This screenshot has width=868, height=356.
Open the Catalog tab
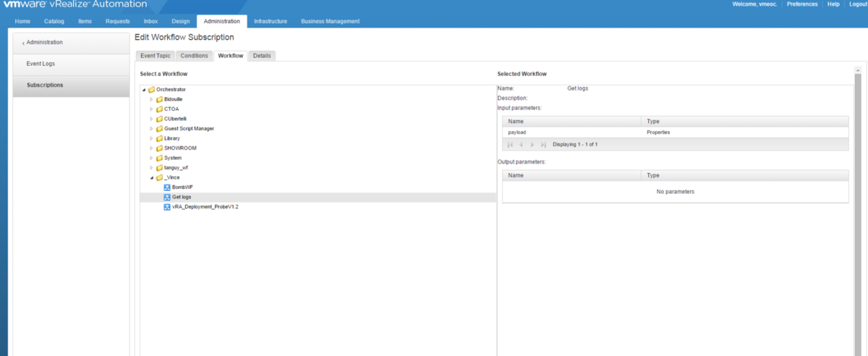click(54, 21)
